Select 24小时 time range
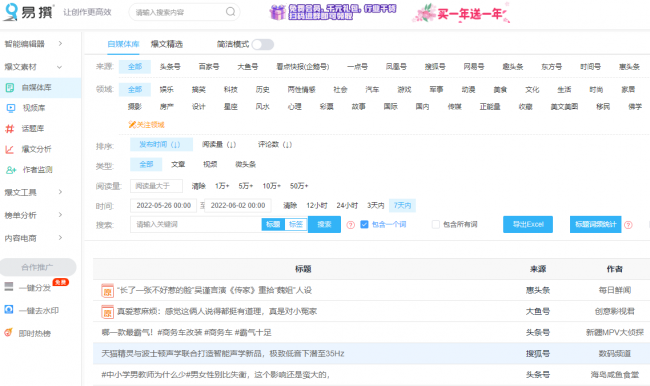This screenshot has width=650, height=386. pyautogui.click(x=347, y=205)
